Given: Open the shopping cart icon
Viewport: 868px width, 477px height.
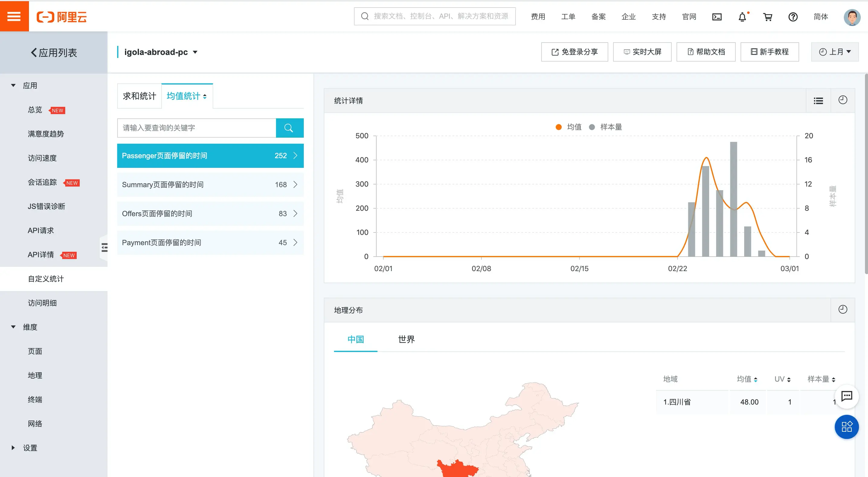Looking at the screenshot, I should pos(768,17).
